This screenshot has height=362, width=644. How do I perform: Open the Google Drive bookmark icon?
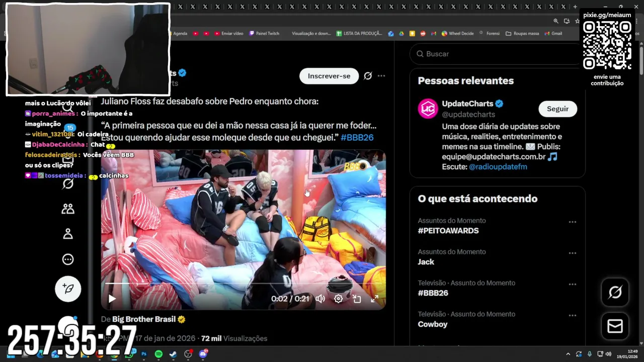coord(401,34)
